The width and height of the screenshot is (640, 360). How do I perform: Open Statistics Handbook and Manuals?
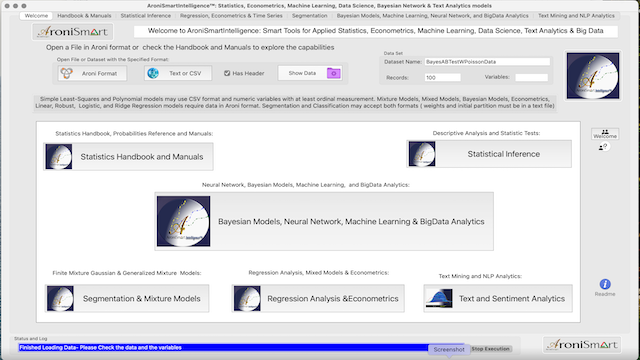pos(128,156)
